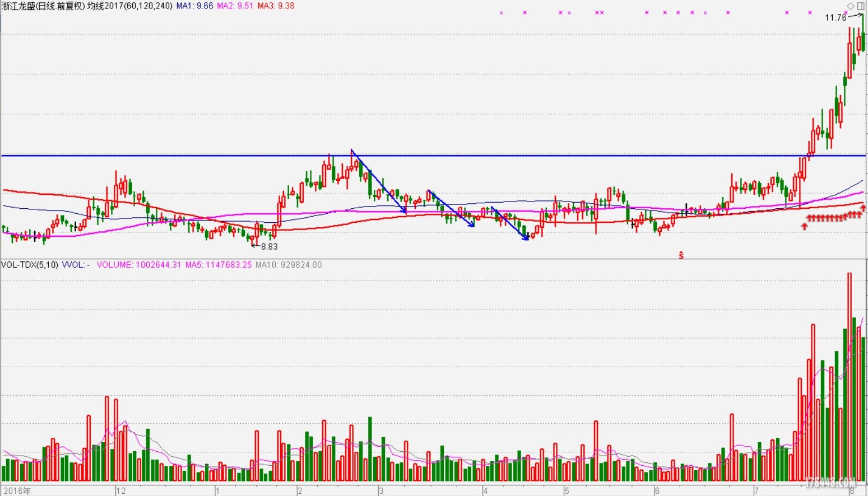Click the MA5: 1147683.25 volume value
868x496 pixels.
click(x=219, y=265)
